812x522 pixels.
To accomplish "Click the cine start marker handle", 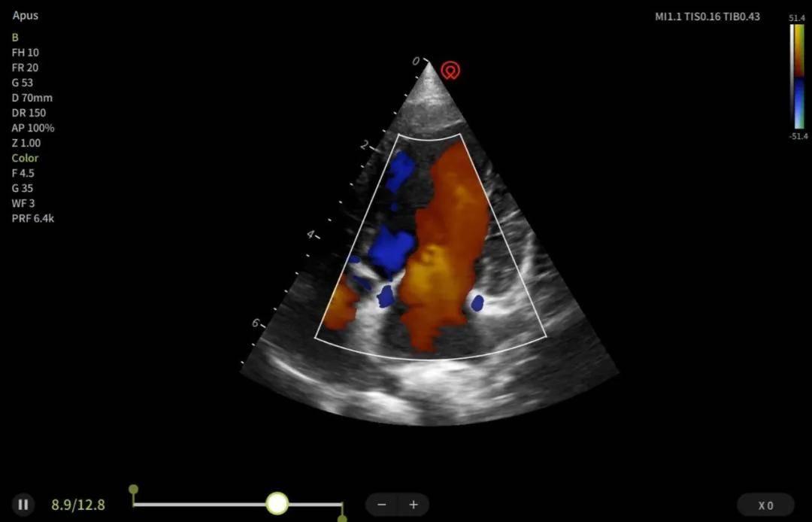I will 134,490.
